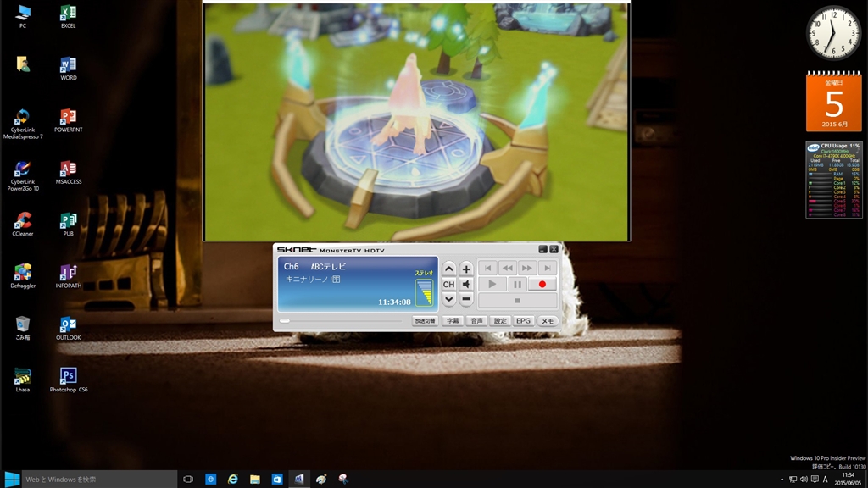The image size is (868, 488).
Task: Open the paint palette app in taskbar
Action: (x=321, y=480)
